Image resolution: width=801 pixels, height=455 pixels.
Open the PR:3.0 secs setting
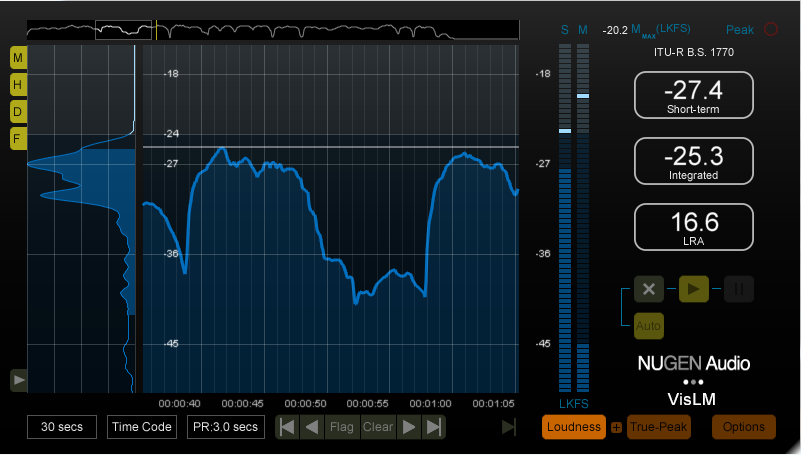(x=225, y=427)
